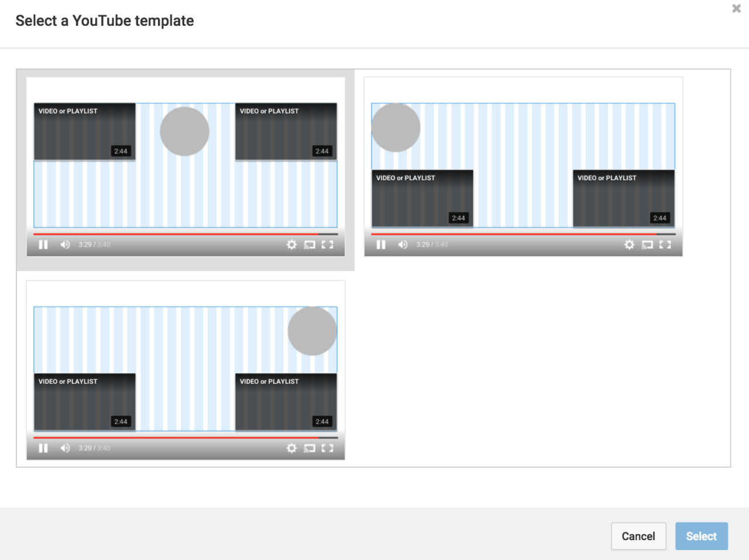Screen dimensions: 749x560
Task: Click the pause button in the top-right template
Action: pyautogui.click(x=381, y=245)
